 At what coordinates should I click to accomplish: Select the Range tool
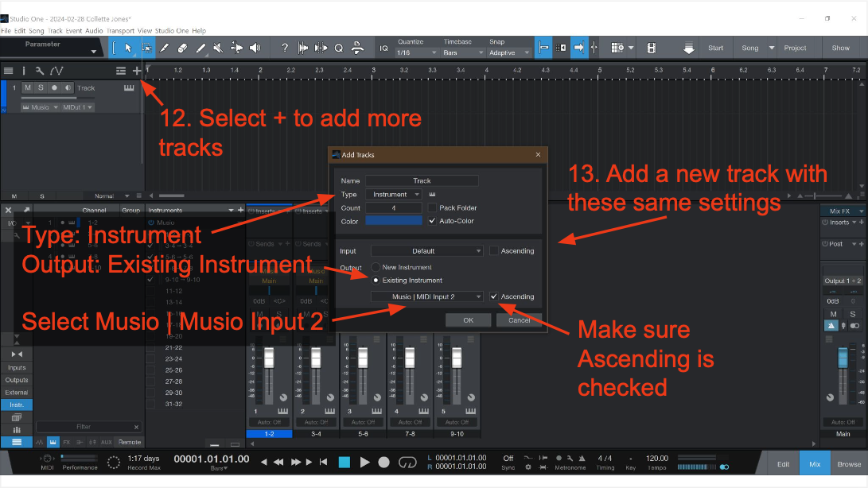tap(146, 48)
